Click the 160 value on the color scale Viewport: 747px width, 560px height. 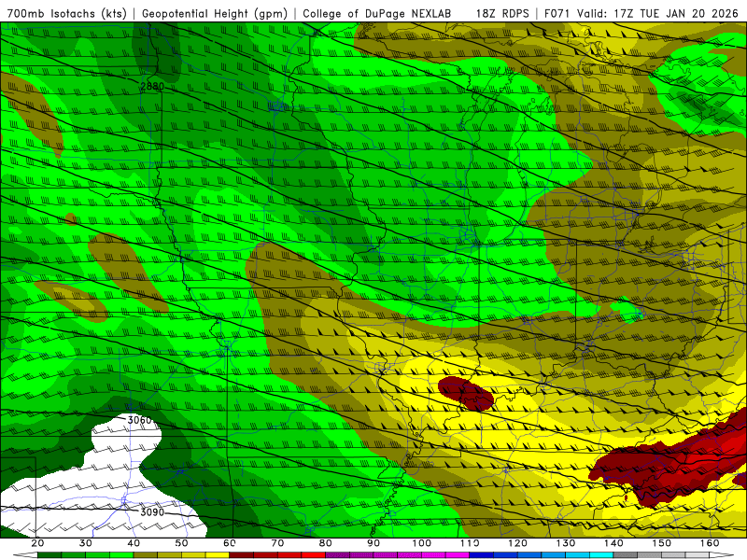710,543
